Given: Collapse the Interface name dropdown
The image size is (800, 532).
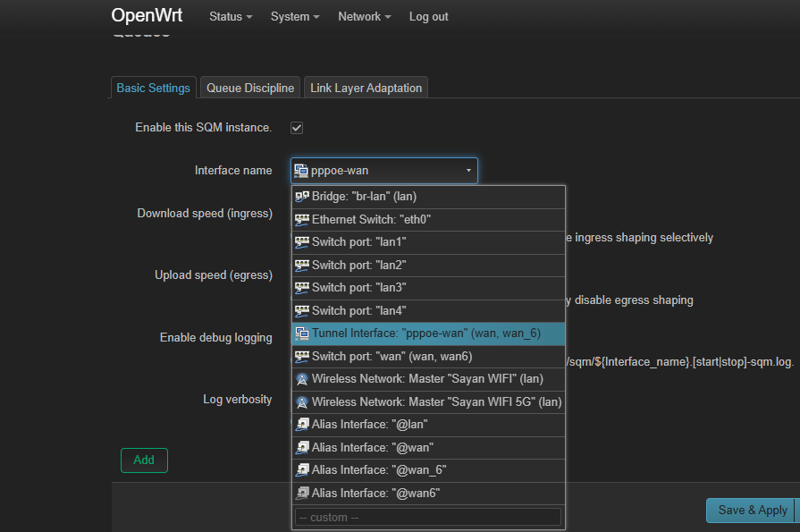Looking at the screenshot, I should [x=383, y=171].
